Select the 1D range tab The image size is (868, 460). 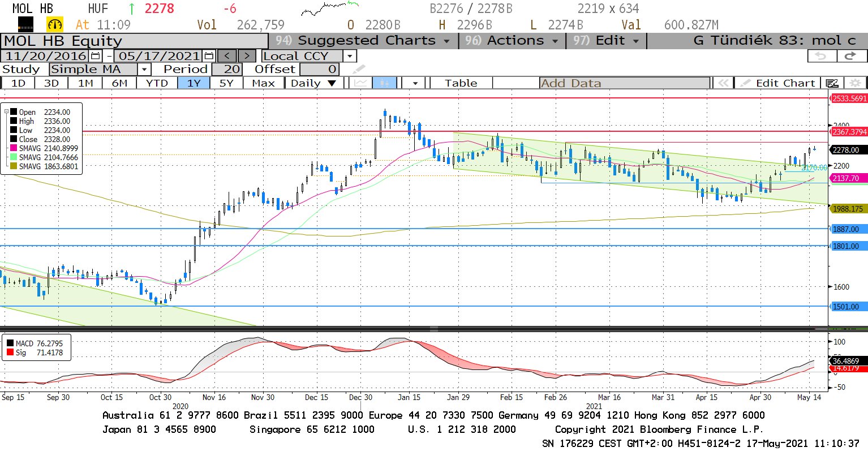pos(18,83)
